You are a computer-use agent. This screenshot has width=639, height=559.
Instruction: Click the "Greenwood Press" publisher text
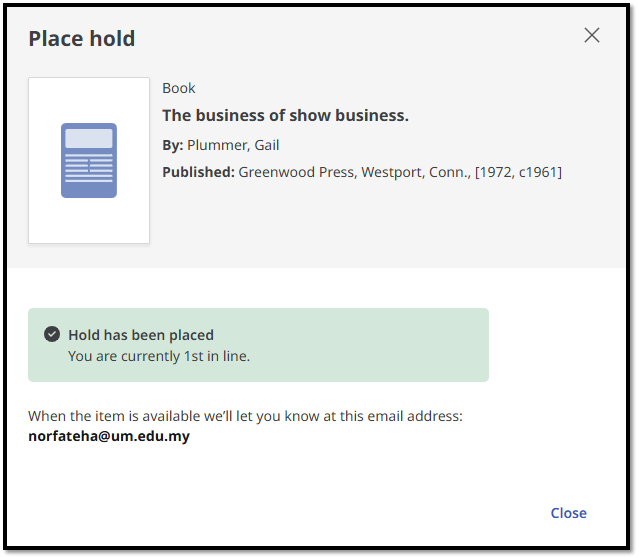296,172
